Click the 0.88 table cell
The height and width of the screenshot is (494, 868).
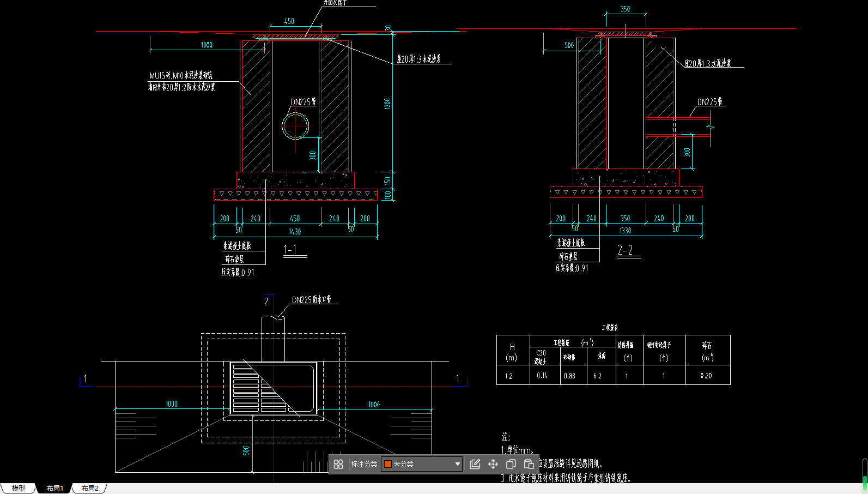pos(570,376)
